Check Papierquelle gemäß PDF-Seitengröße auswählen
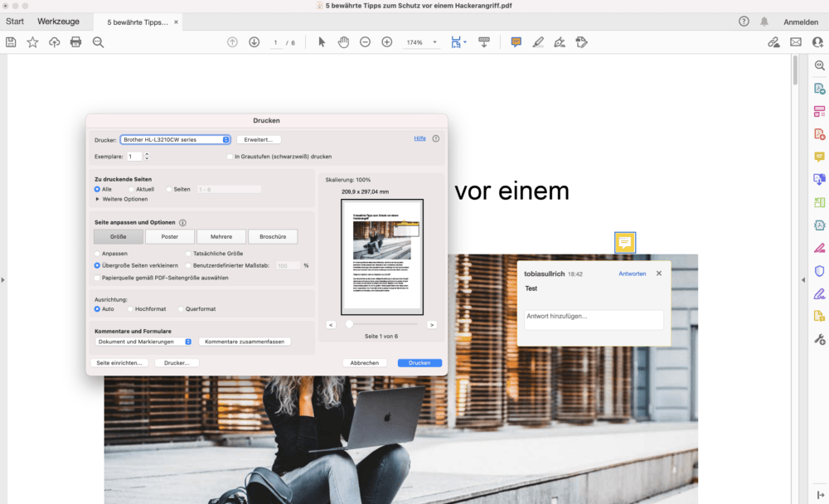829x504 pixels. point(97,278)
